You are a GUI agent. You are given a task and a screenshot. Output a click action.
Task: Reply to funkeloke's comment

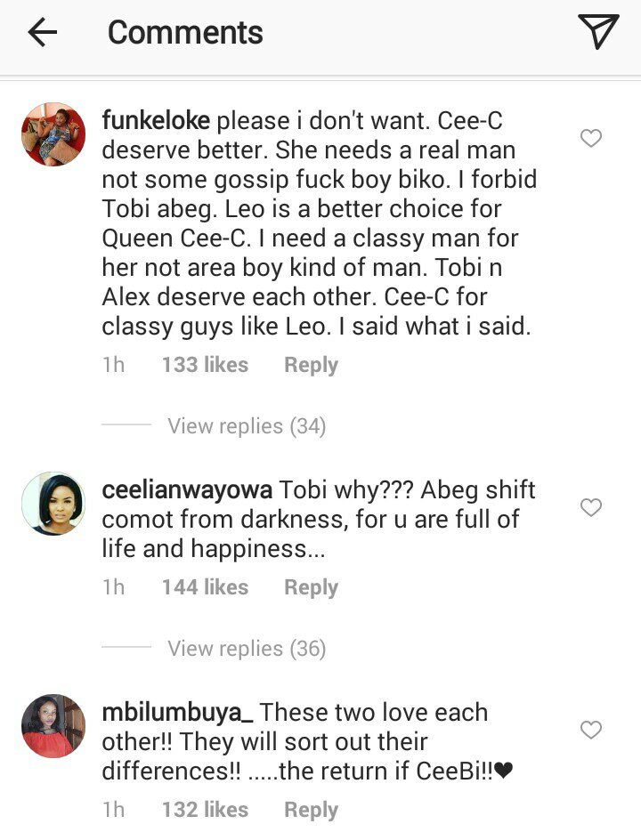pyautogui.click(x=311, y=365)
